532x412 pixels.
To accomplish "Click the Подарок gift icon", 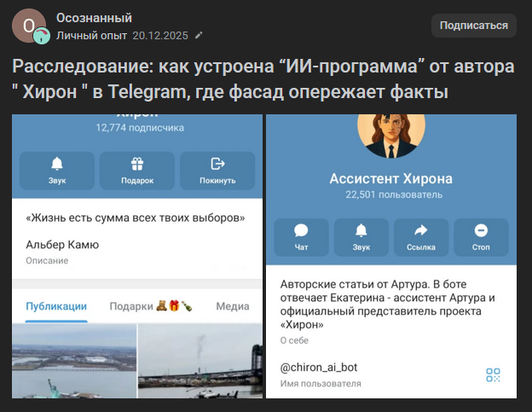I will [x=136, y=164].
